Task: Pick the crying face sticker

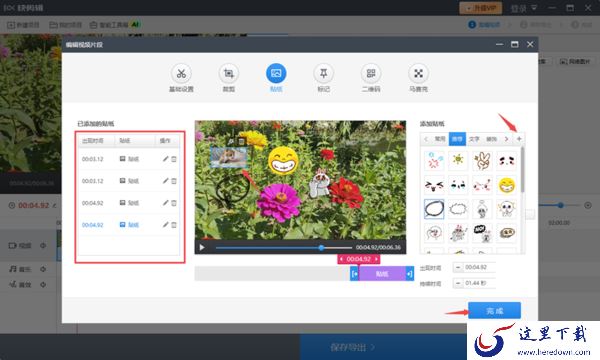Action: click(458, 185)
